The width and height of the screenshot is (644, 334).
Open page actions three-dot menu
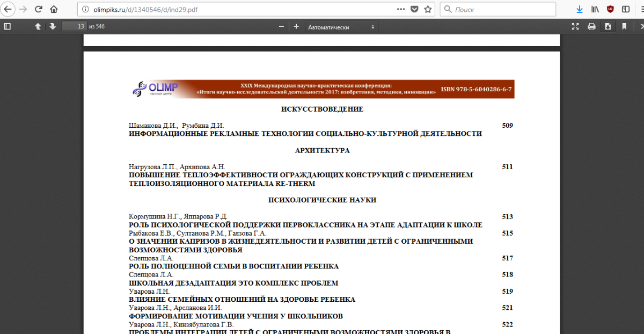pyautogui.click(x=401, y=9)
